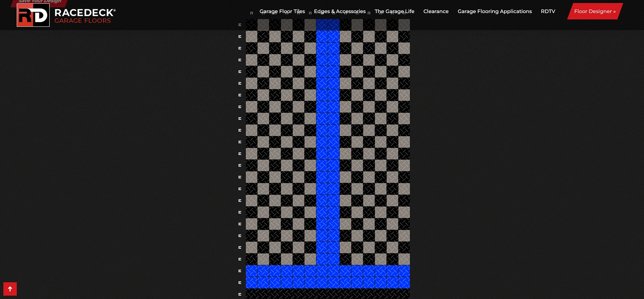Click the Save Your Design tab

[40, 2]
